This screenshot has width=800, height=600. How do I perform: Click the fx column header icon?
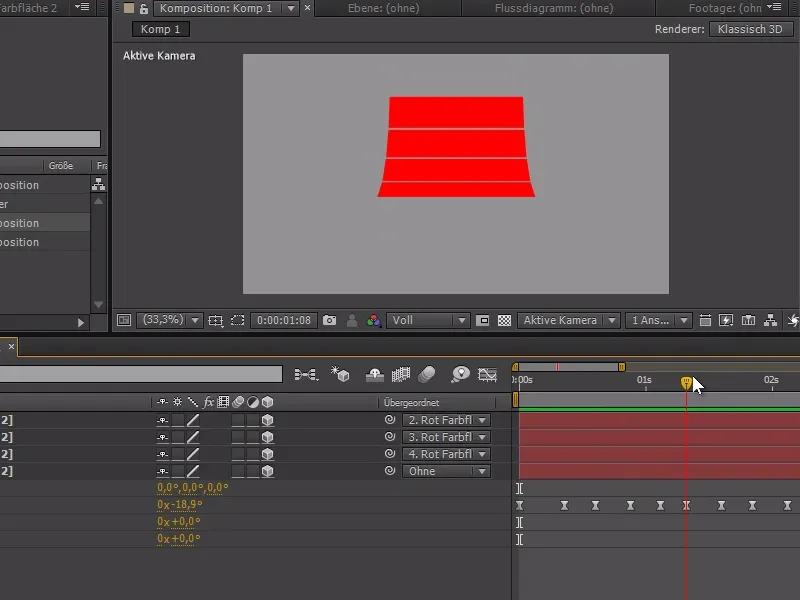[x=208, y=402]
